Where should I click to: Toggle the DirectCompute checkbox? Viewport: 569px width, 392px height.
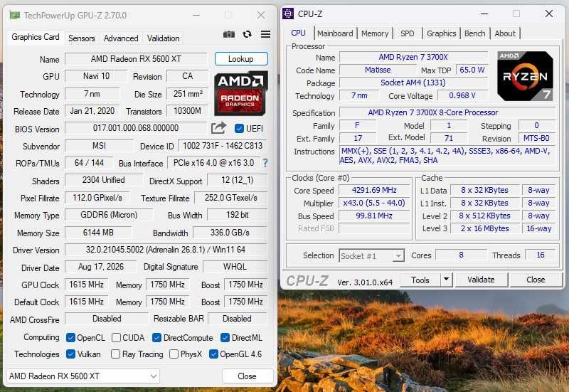156,337
